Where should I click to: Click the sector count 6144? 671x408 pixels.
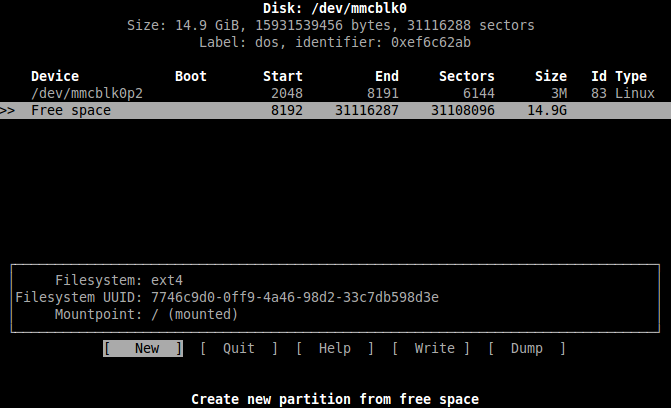click(x=479, y=93)
